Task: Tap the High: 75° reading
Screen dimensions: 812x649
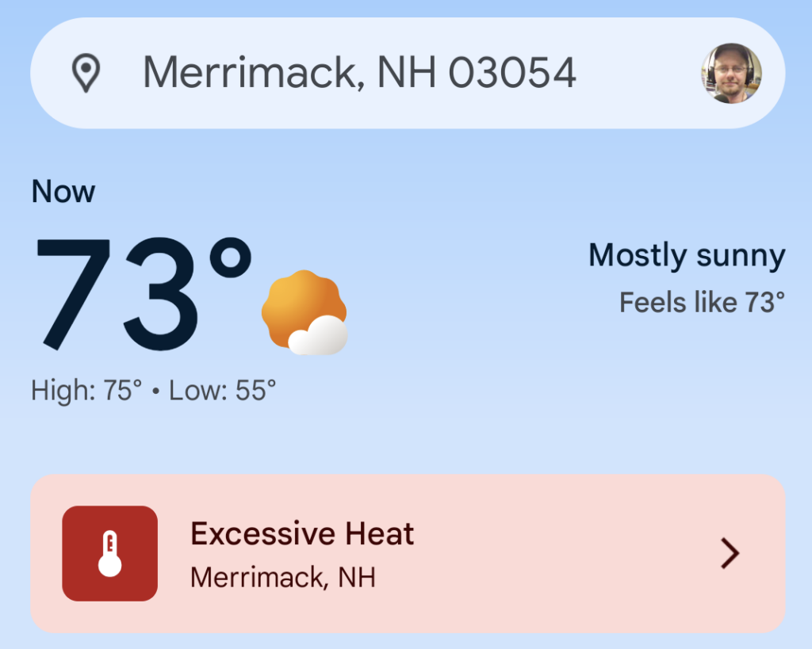Action: coord(86,390)
